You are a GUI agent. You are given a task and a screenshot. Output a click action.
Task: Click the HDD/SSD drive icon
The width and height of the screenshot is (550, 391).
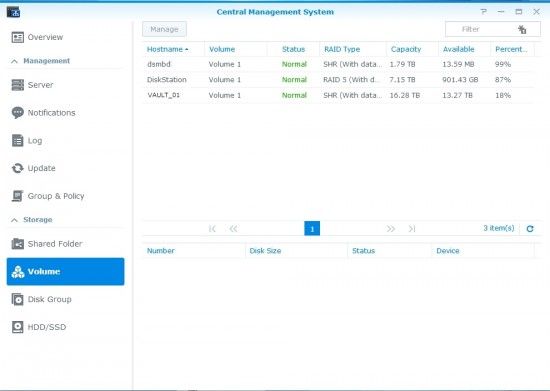pos(18,327)
